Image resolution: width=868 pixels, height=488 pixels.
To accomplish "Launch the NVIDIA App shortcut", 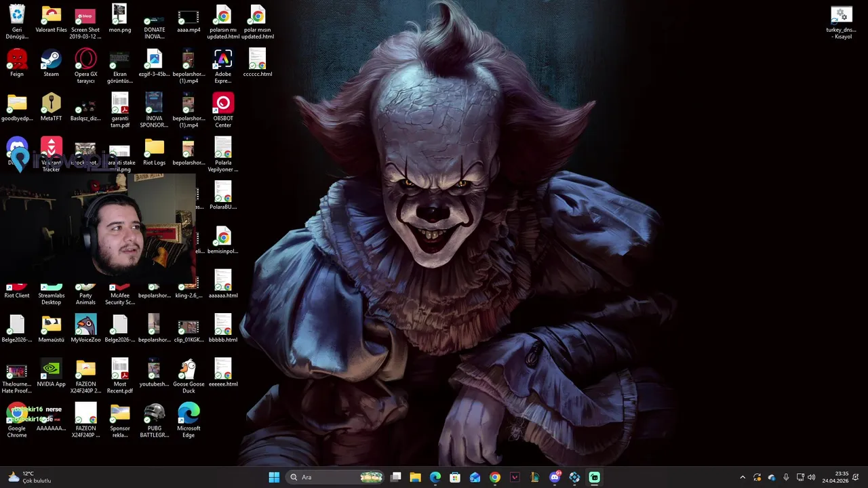I will coord(52,373).
